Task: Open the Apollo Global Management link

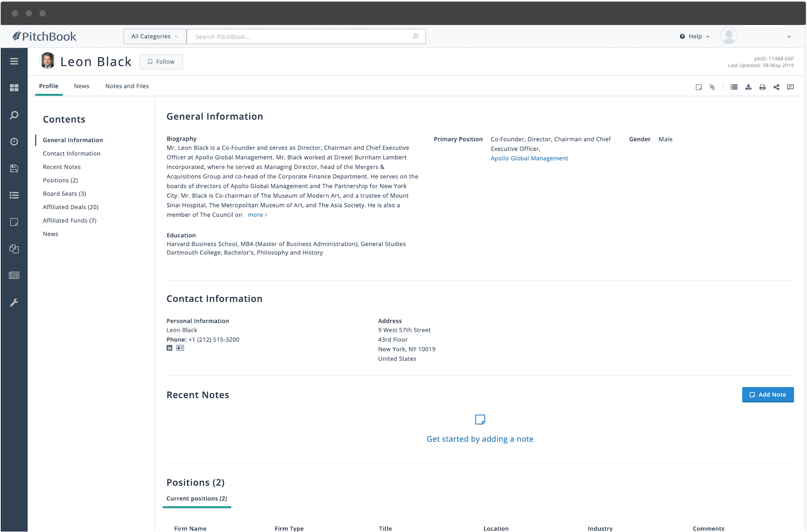Action: pos(529,158)
